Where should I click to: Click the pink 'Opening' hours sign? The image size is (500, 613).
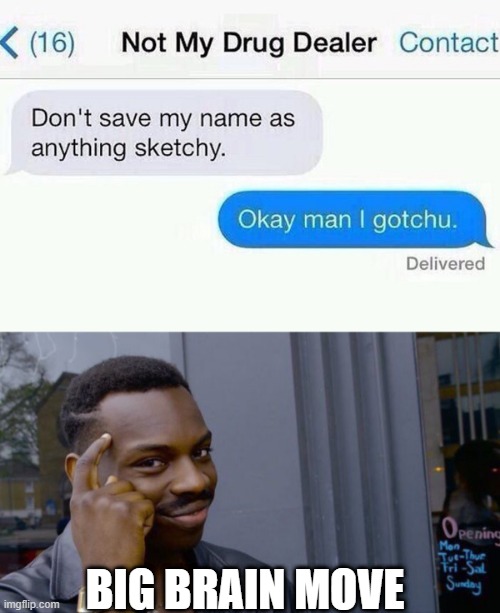pos(471,530)
